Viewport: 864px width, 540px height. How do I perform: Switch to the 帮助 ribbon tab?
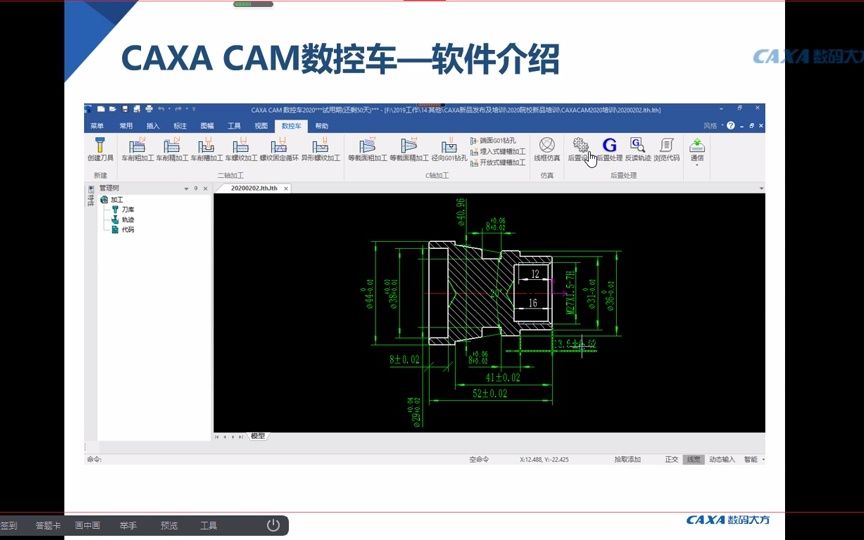(322, 126)
